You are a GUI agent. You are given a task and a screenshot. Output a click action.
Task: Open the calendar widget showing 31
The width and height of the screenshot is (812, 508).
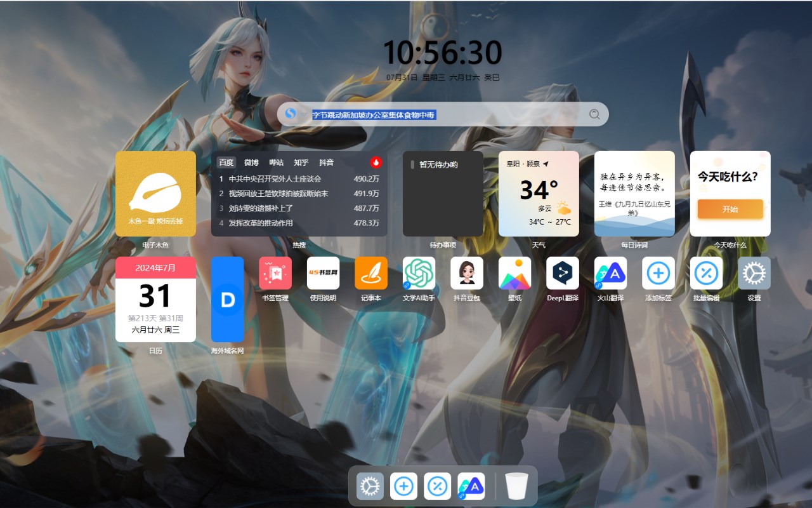tap(155, 299)
